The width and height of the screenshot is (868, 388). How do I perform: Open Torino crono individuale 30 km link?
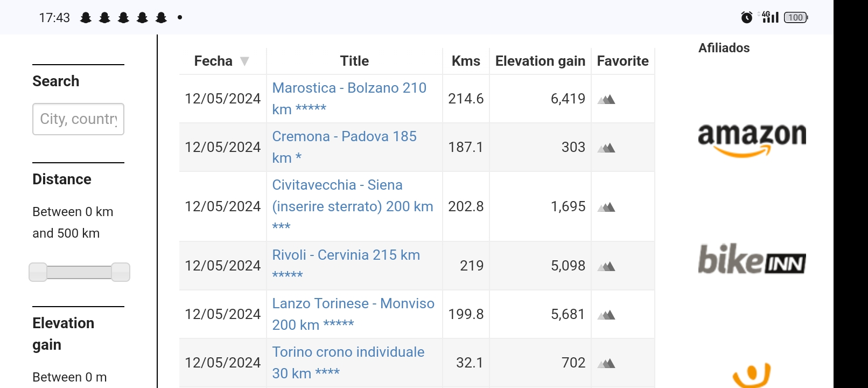pyautogui.click(x=348, y=363)
